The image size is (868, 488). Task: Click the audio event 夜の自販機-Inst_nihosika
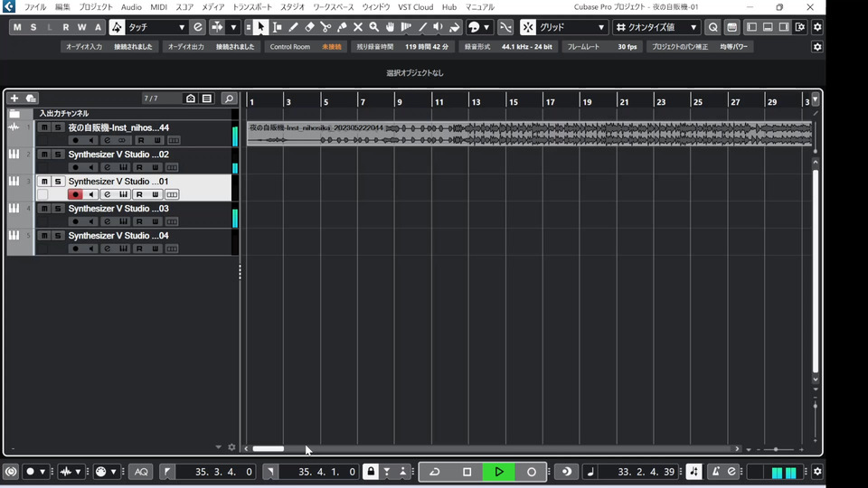529,134
